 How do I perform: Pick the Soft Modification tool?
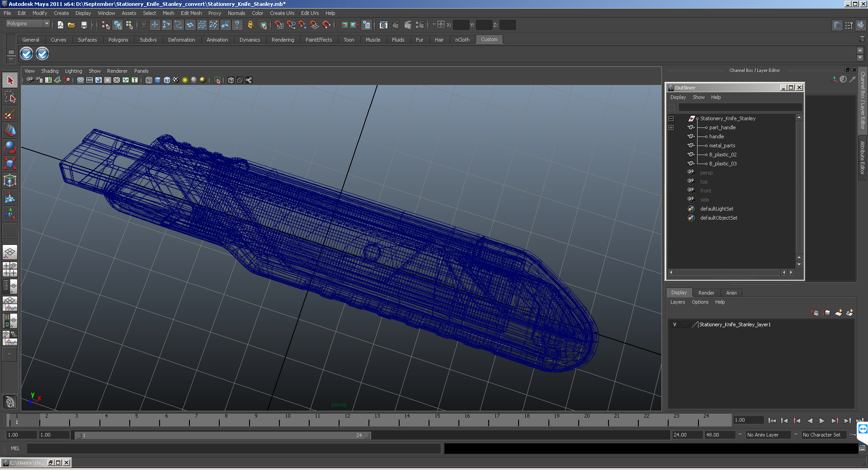click(10, 197)
